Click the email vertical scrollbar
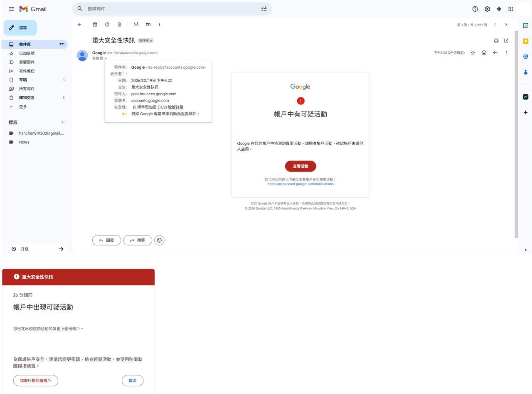The width and height of the screenshot is (532, 394). pos(517,134)
